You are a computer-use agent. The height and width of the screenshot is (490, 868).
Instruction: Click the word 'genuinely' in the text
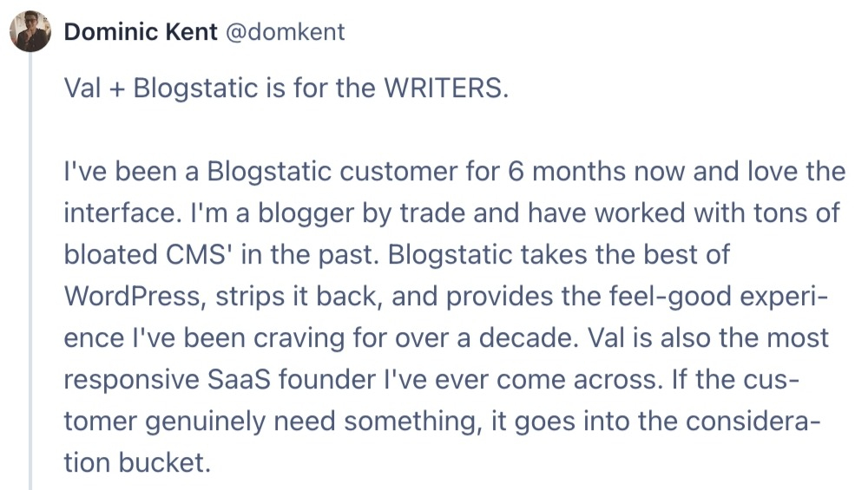point(206,422)
